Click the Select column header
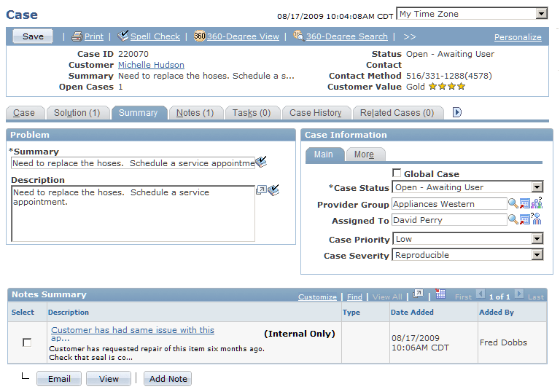Image resolution: width=560 pixels, height=392 pixels. pyautogui.click(x=23, y=313)
